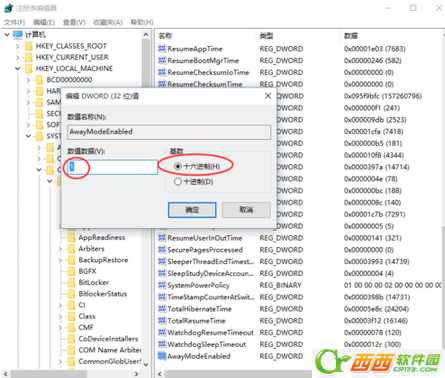Click the tree panel scroll-down arrow
445x378 pixels.
tap(146, 364)
